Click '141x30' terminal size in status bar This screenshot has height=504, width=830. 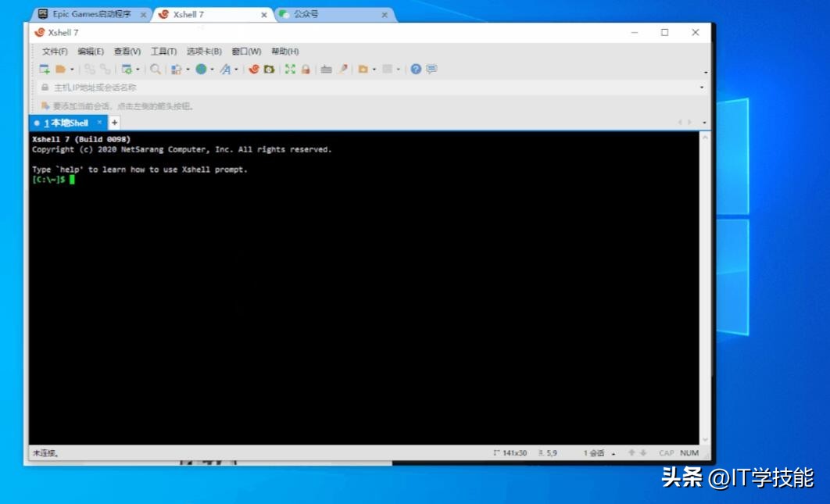point(514,453)
